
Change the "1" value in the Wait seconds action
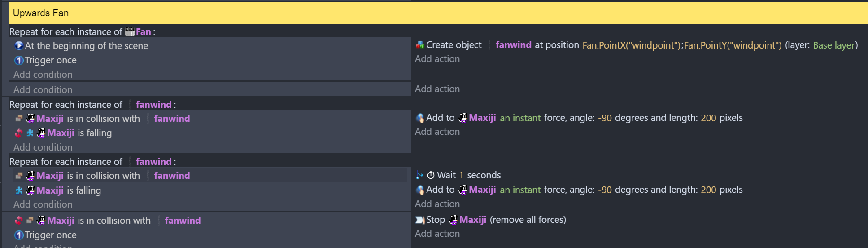point(461,175)
